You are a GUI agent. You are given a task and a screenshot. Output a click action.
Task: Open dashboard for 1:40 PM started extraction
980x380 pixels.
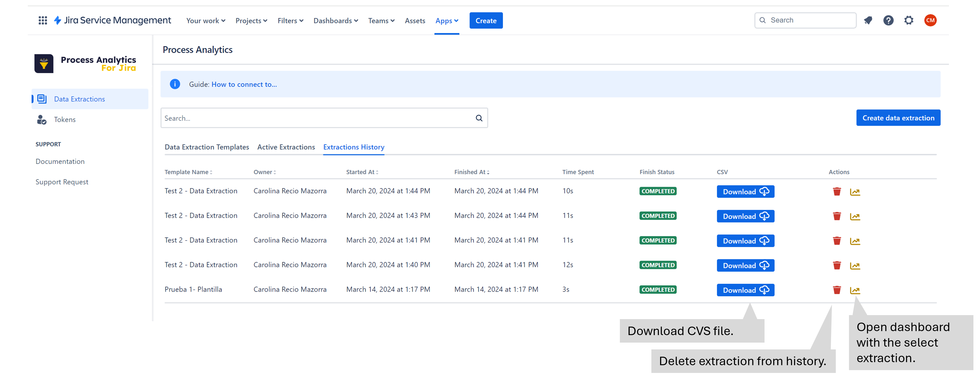click(x=855, y=266)
